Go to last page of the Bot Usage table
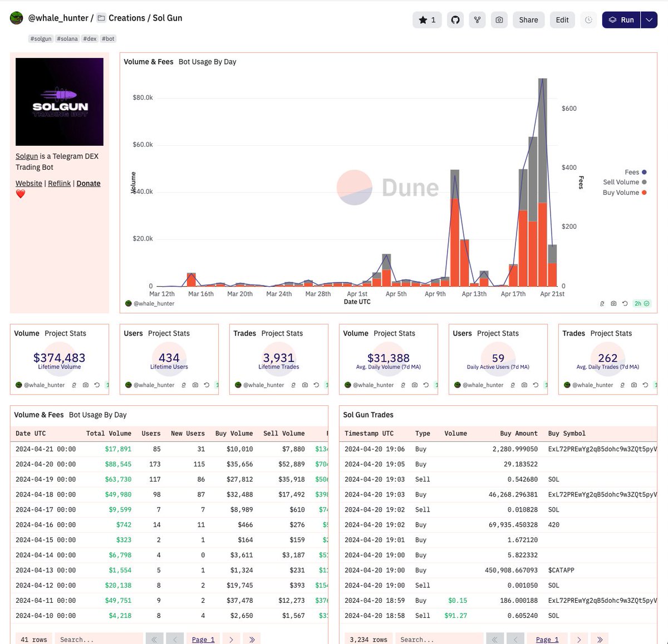The image size is (668, 644). pos(252,640)
